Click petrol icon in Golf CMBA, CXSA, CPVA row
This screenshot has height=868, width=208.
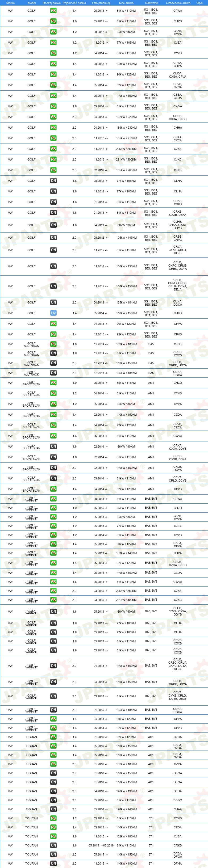click(x=53, y=74)
